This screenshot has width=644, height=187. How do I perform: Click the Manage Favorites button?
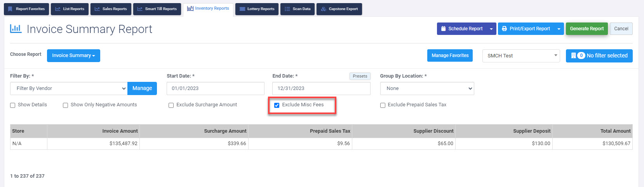click(450, 55)
